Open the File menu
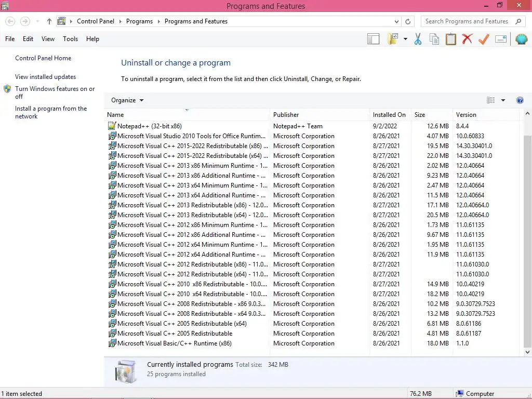Screen dimensions: 532x399 (x=10, y=39)
